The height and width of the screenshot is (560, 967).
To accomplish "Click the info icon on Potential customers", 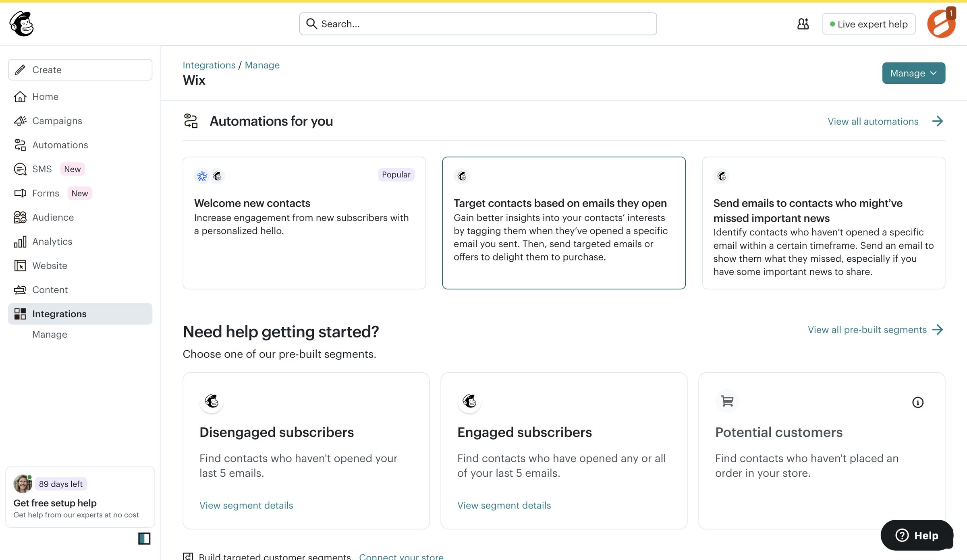I will click(x=918, y=402).
